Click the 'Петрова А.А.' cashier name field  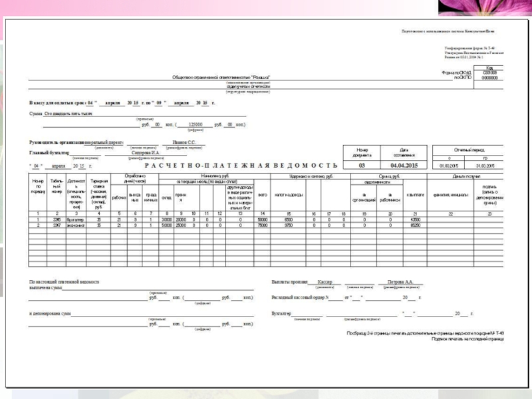pyautogui.click(x=400, y=282)
